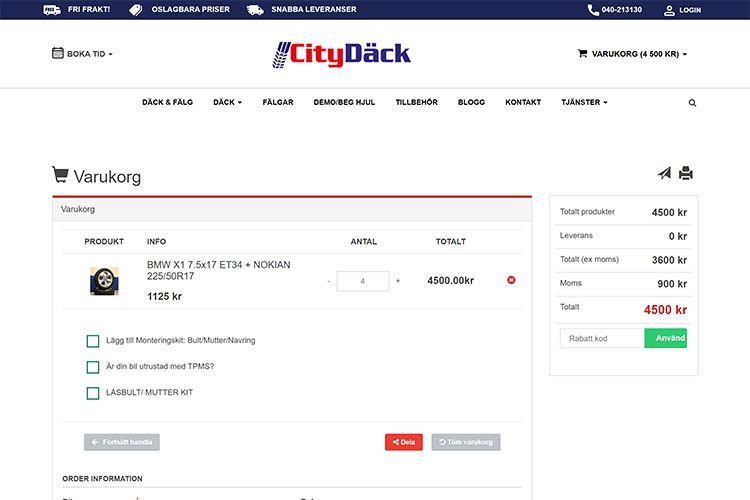Click the plus to increase quantity
Screen dimensions: 750x500
(398, 281)
